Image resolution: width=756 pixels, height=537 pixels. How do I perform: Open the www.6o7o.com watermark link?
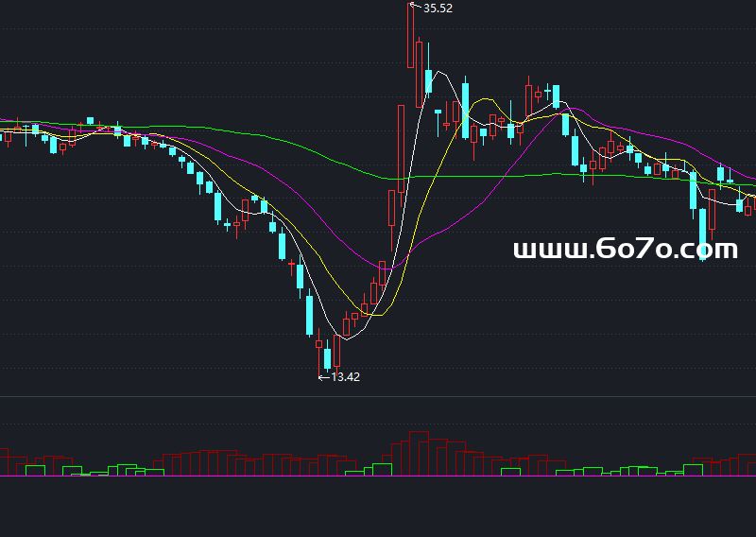(x=625, y=250)
